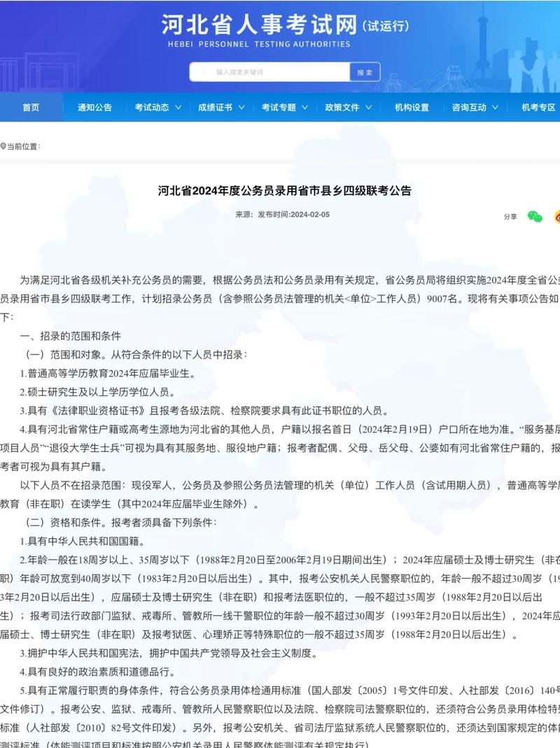560x748 pixels.
Task: Click the 分享 share label
Action: (510, 217)
